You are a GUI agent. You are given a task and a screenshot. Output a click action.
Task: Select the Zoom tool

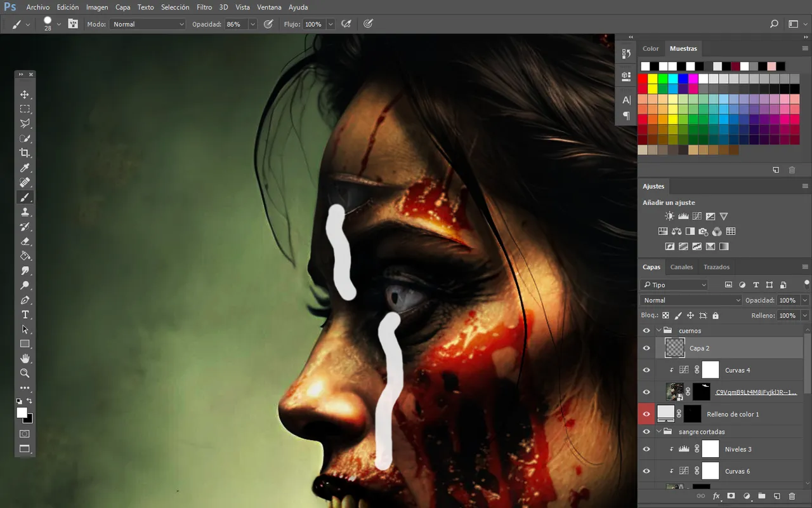tap(25, 373)
